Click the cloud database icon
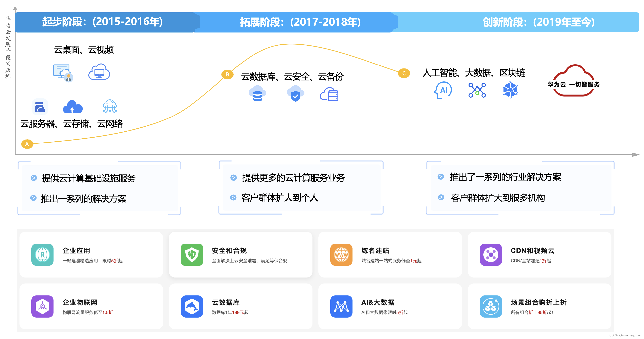 257,93
